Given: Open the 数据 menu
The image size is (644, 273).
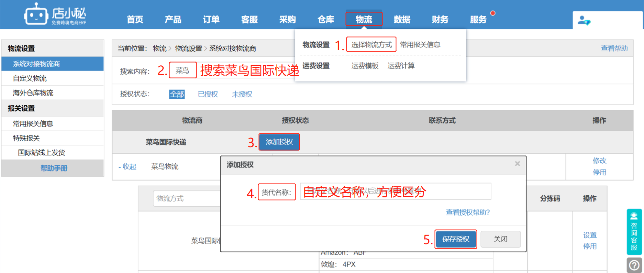Looking at the screenshot, I should pyautogui.click(x=402, y=20).
